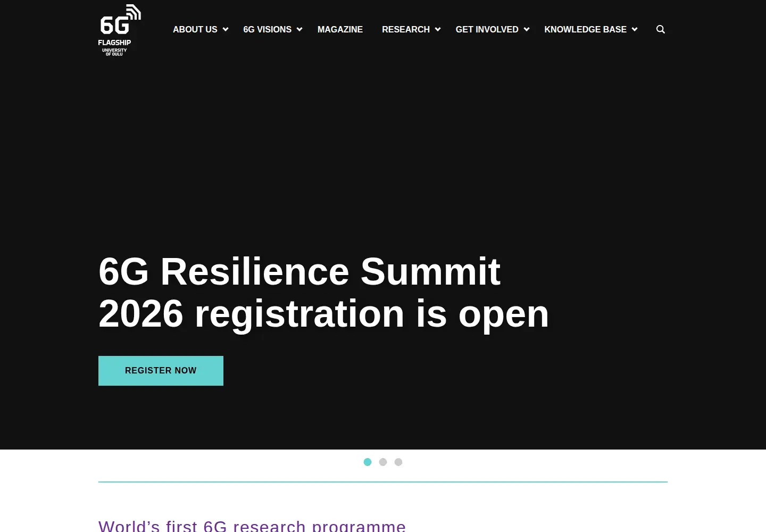The height and width of the screenshot is (532, 766).
Task: Open the About Us menu item
Action: [x=195, y=29]
